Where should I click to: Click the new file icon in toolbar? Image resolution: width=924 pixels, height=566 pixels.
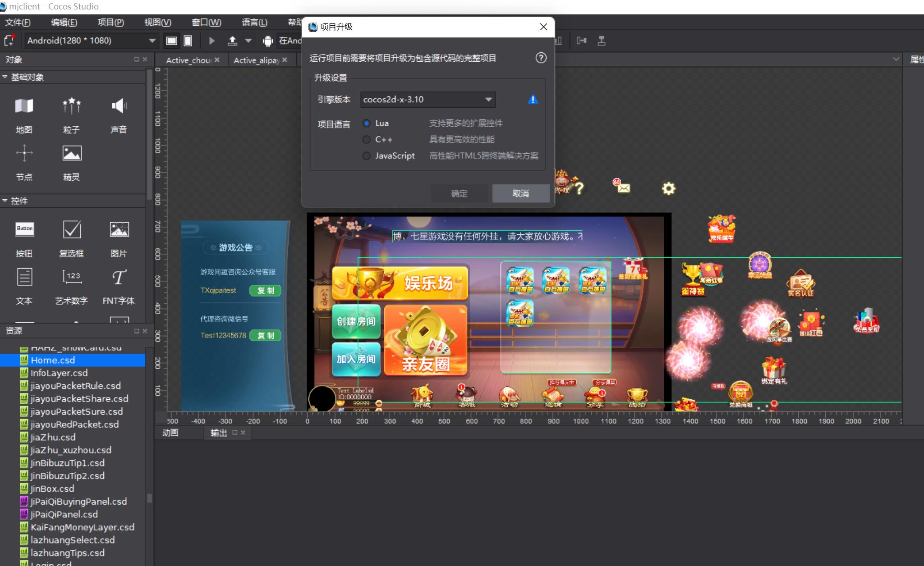[9, 41]
